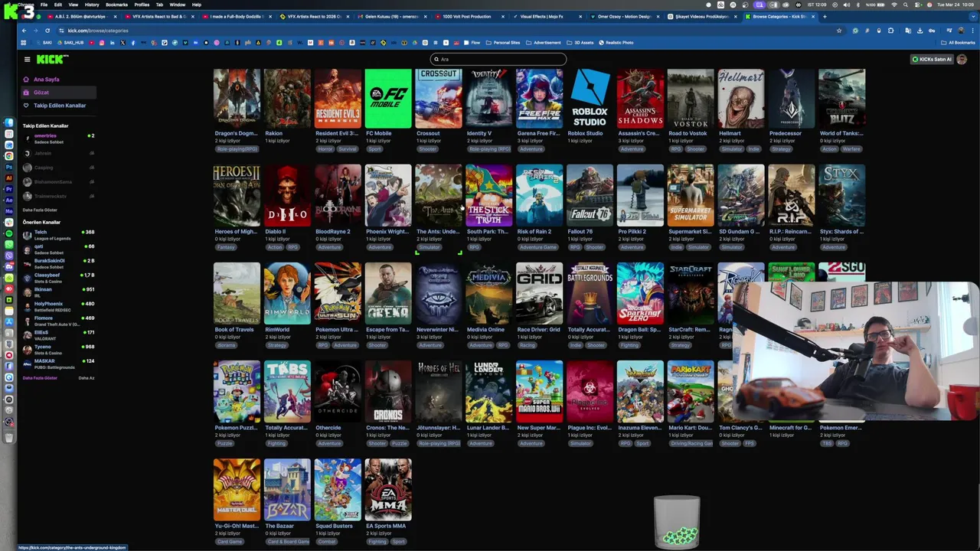
Task: Open WhatsApp from the Dock
Action: point(9,244)
